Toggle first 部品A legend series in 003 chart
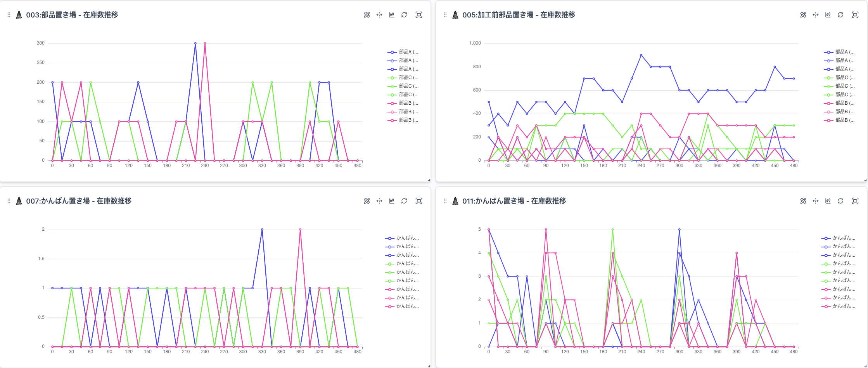 [x=403, y=52]
